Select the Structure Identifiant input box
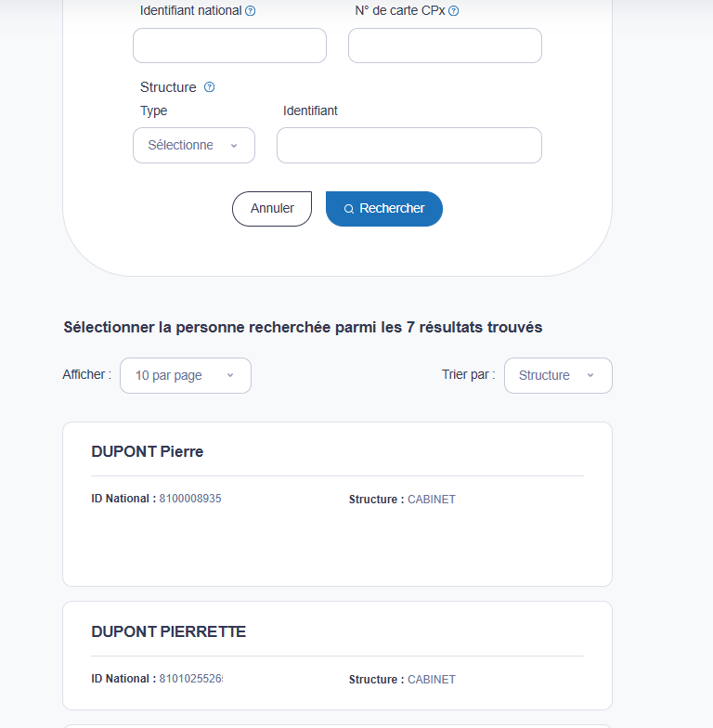The width and height of the screenshot is (713, 728). coord(409,145)
